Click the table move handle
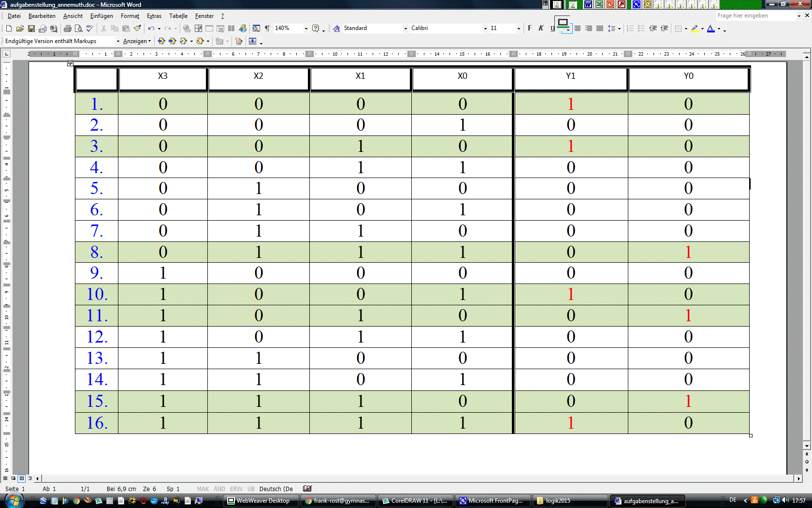Viewport: 812px width, 508px height. [x=70, y=63]
